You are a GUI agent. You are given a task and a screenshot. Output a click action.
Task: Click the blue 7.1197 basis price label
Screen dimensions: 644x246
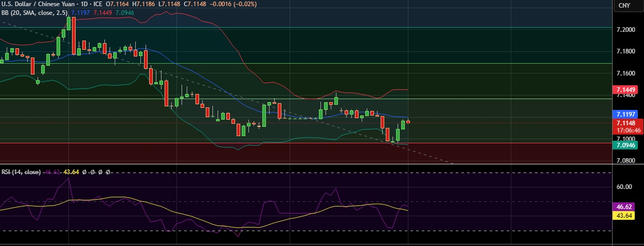pyautogui.click(x=627, y=114)
